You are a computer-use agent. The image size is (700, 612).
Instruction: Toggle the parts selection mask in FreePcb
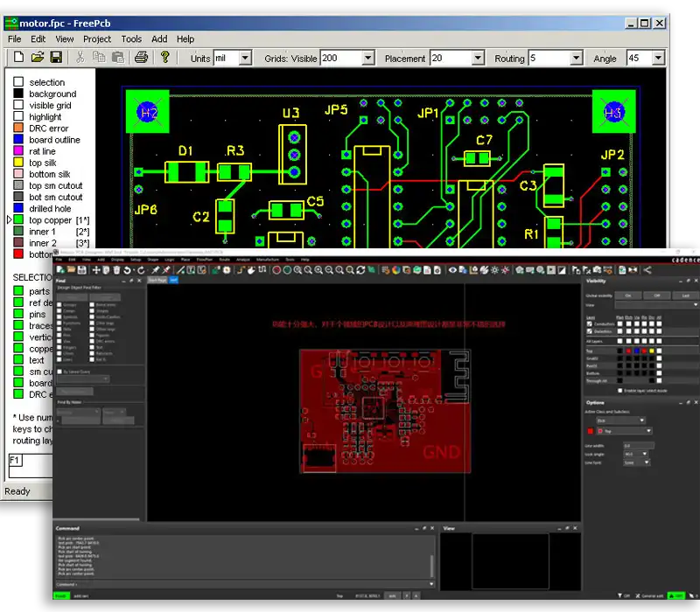pos(18,291)
